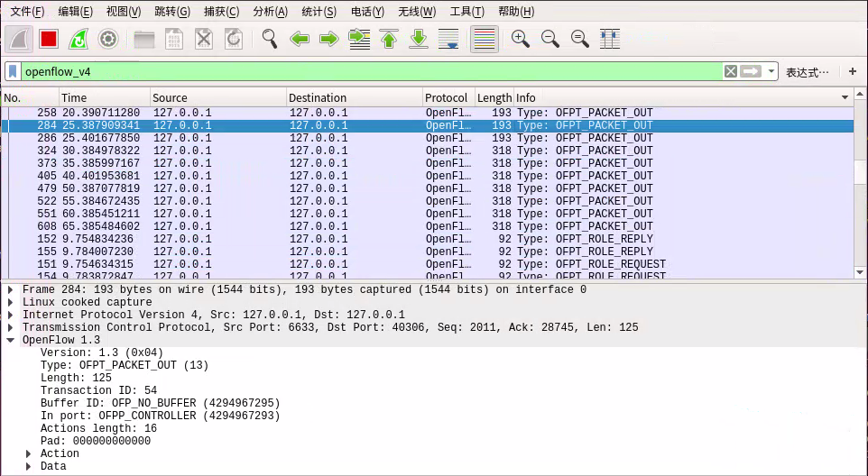Expand the Action subtree
Viewport: 868px width, 476px height.
coord(29,453)
